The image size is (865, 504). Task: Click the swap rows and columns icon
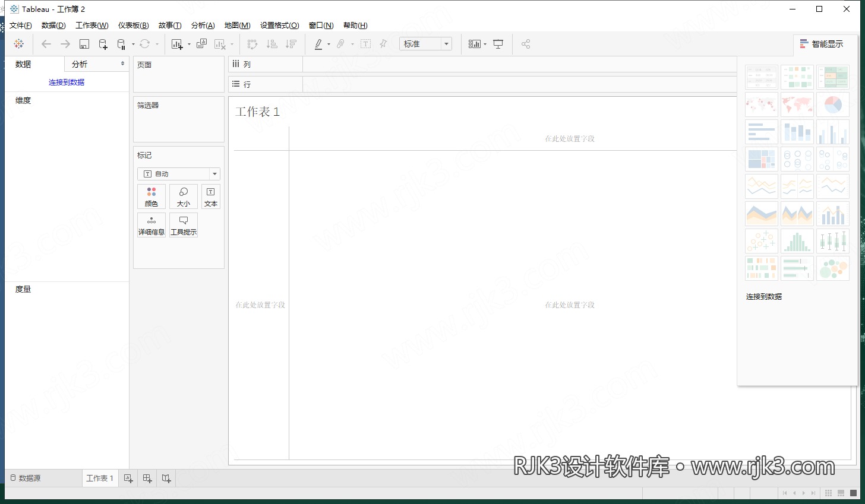(x=252, y=44)
